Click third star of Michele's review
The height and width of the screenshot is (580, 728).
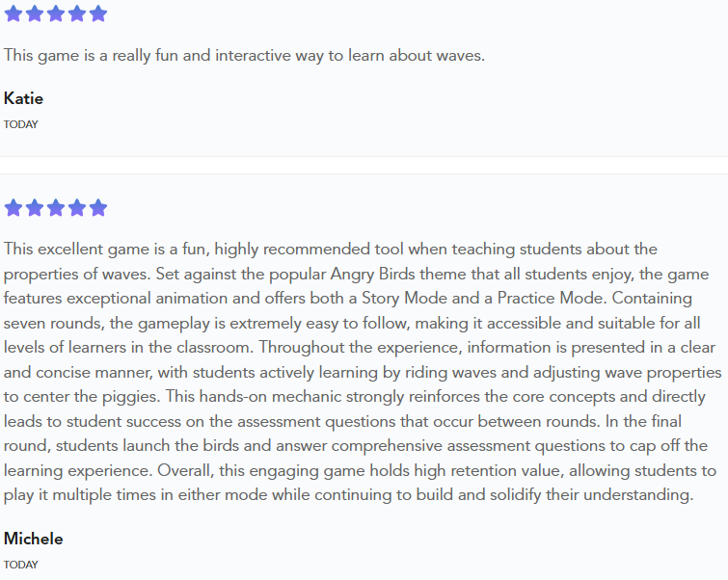click(56, 208)
